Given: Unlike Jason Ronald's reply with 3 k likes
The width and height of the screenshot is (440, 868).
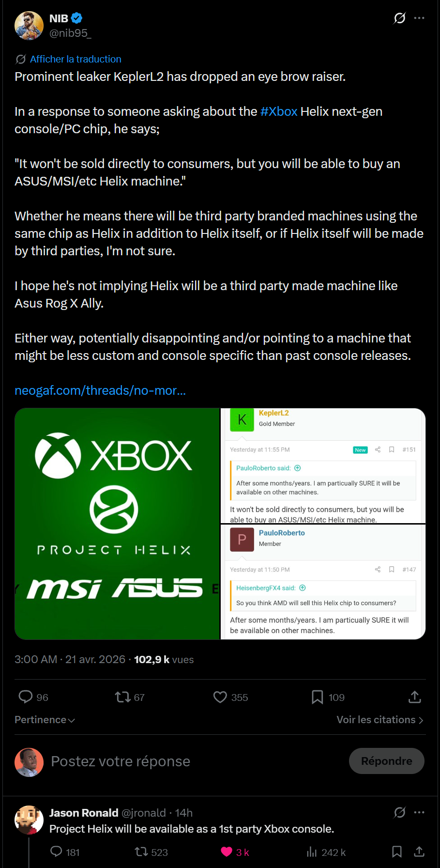Looking at the screenshot, I should 227,852.
